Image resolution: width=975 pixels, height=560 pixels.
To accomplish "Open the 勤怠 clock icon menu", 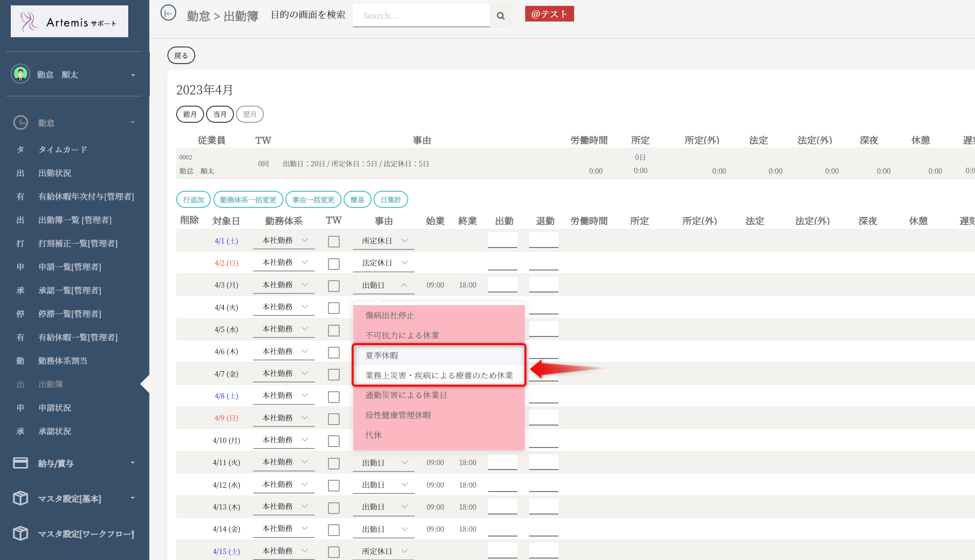I will point(21,122).
